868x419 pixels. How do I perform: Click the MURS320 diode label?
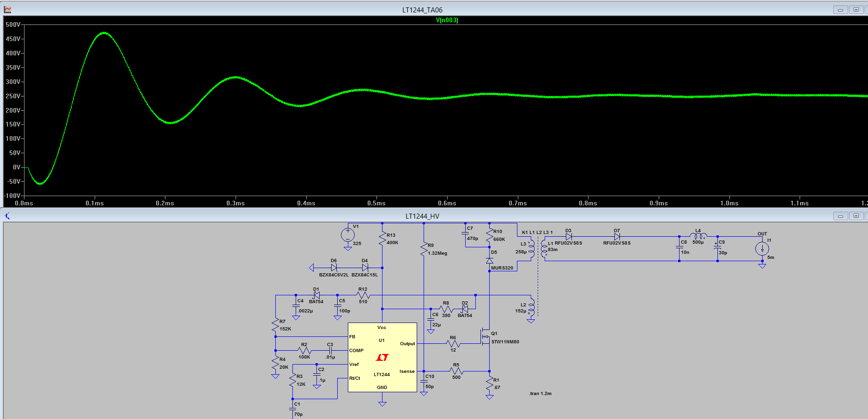click(x=502, y=268)
